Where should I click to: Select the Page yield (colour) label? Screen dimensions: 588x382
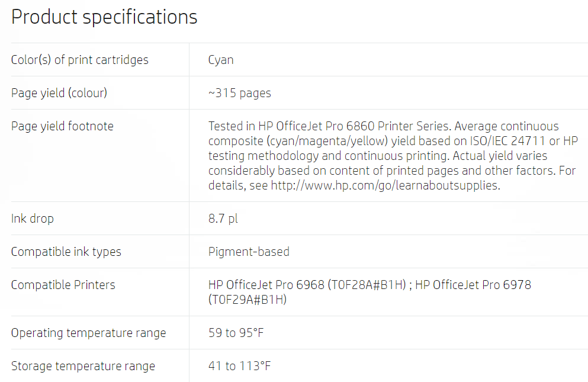59,93
